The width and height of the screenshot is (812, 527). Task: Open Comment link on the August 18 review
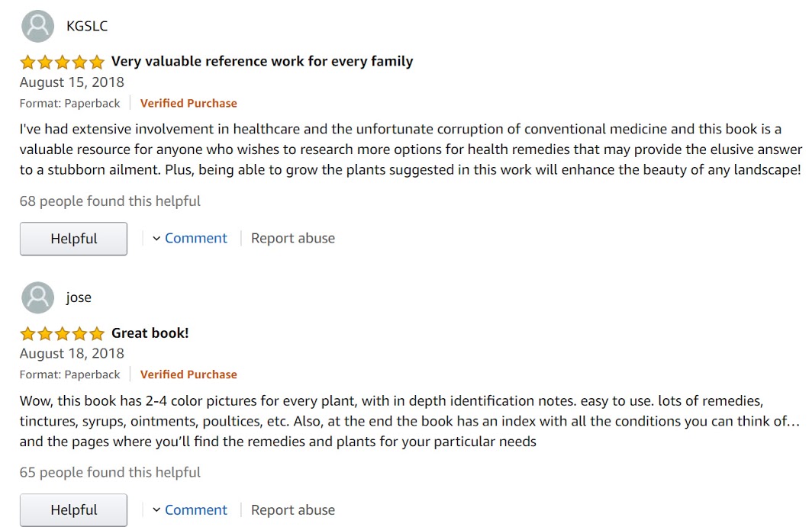point(195,510)
